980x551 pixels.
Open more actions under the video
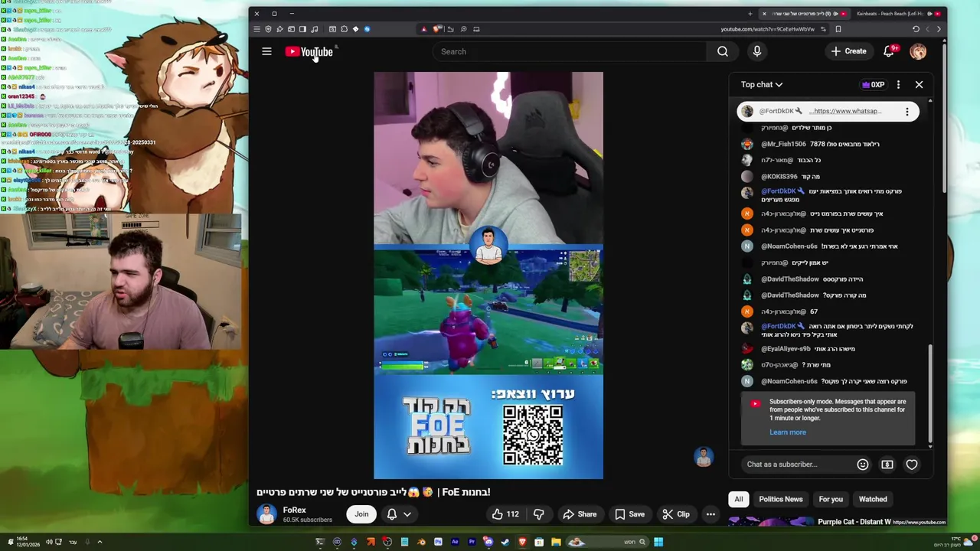710,514
